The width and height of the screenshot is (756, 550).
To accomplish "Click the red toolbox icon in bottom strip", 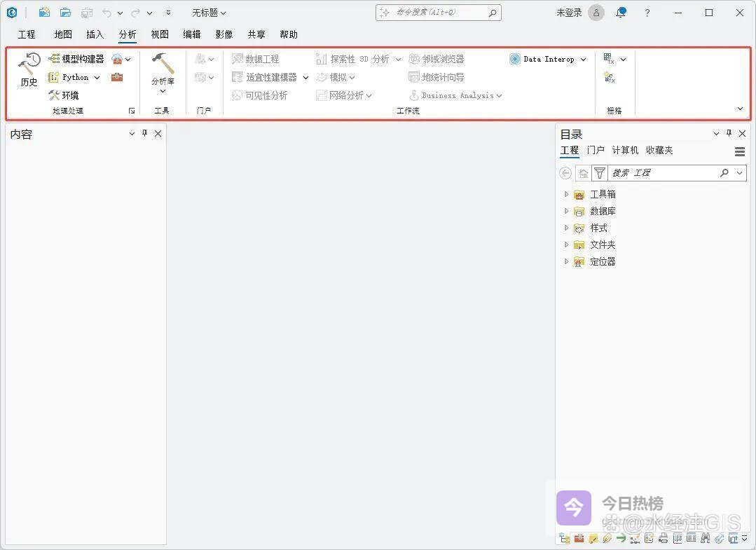I will pos(579,538).
